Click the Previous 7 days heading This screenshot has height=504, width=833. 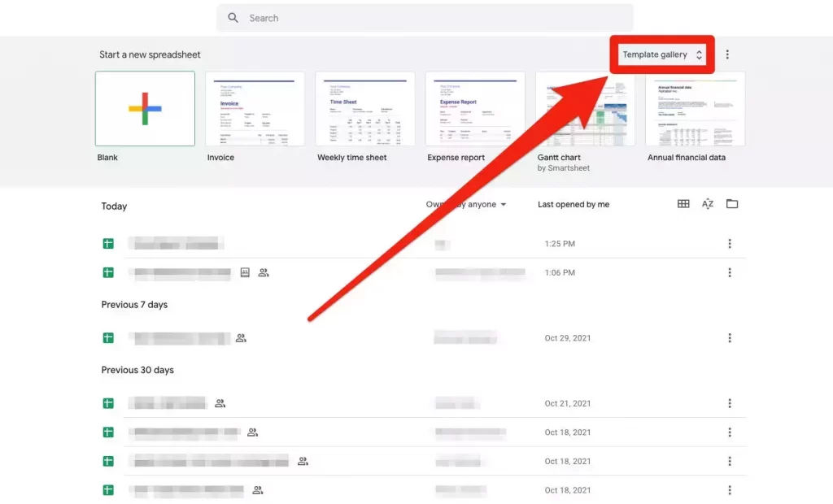click(134, 305)
